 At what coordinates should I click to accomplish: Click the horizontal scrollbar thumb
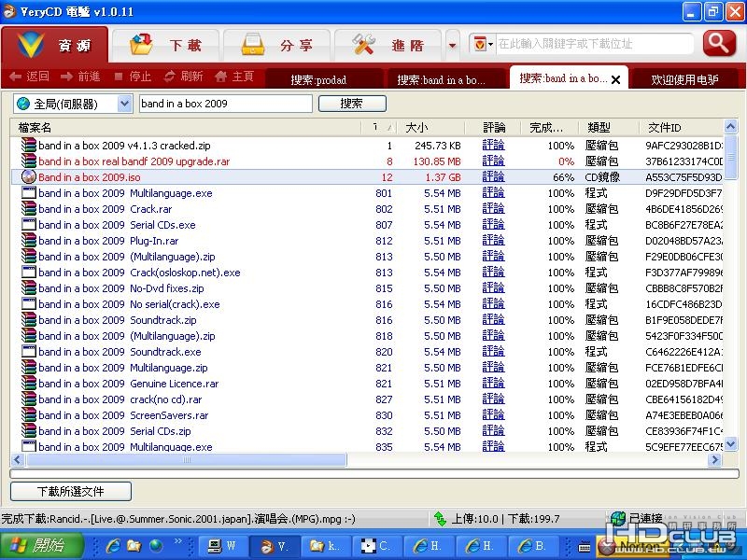pyautogui.click(x=187, y=459)
